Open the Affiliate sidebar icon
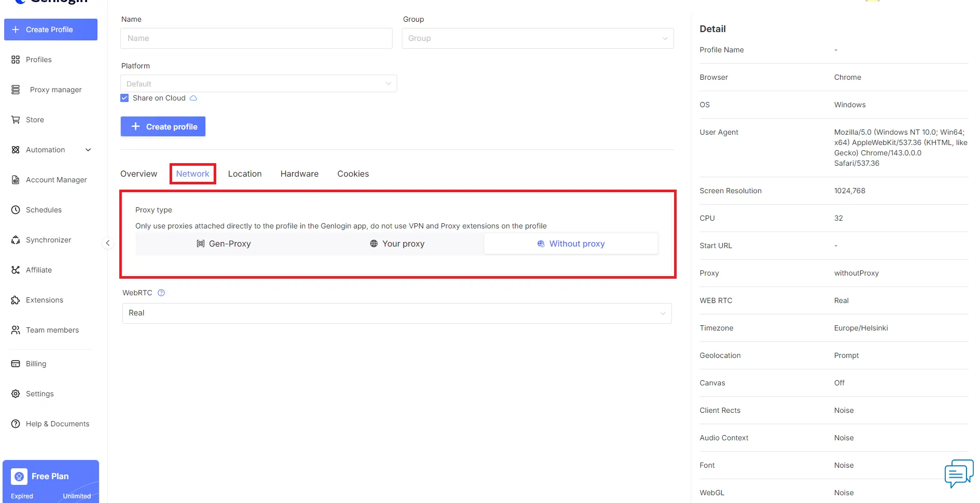This screenshot has height=503, width=980. tap(16, 270)
